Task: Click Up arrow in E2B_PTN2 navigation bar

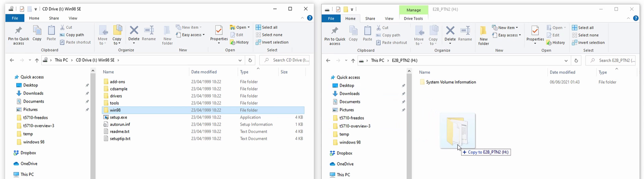Action: [x=353, y=61]
